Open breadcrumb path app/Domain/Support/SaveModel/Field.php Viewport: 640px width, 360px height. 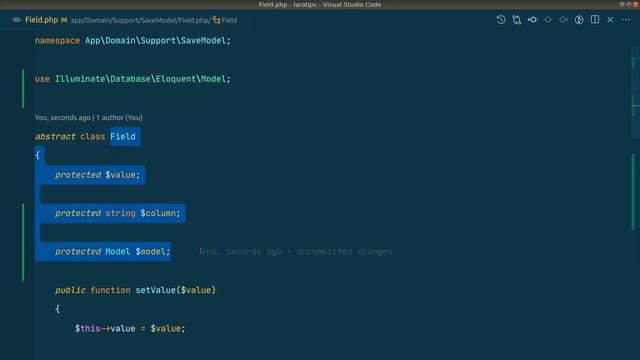coord(140,20)
